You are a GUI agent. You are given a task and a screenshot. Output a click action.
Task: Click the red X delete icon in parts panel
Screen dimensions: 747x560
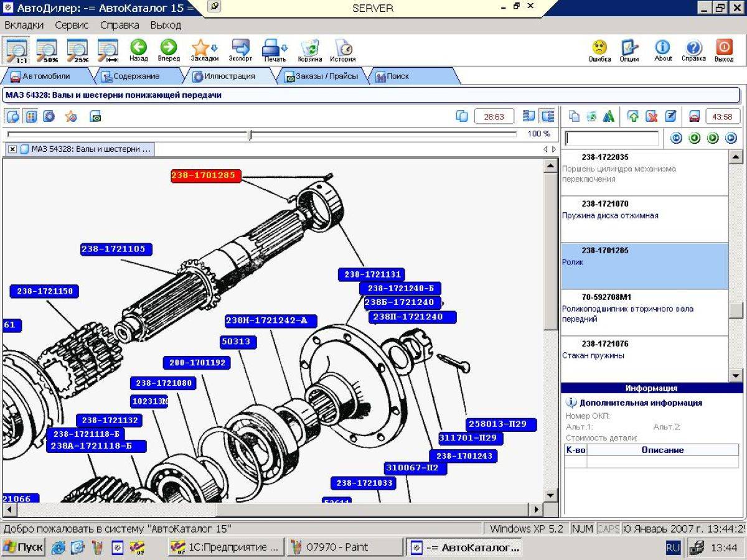tap(652, 116)
